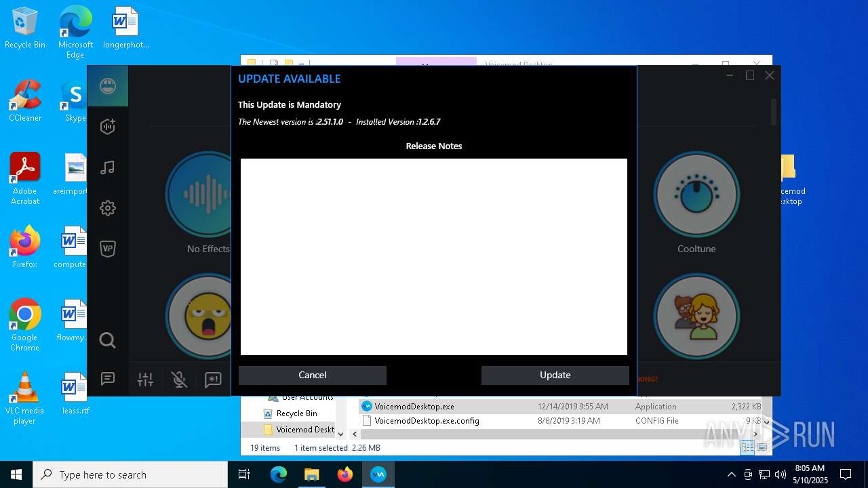Click the taskbar search box

tap(130, 474)
